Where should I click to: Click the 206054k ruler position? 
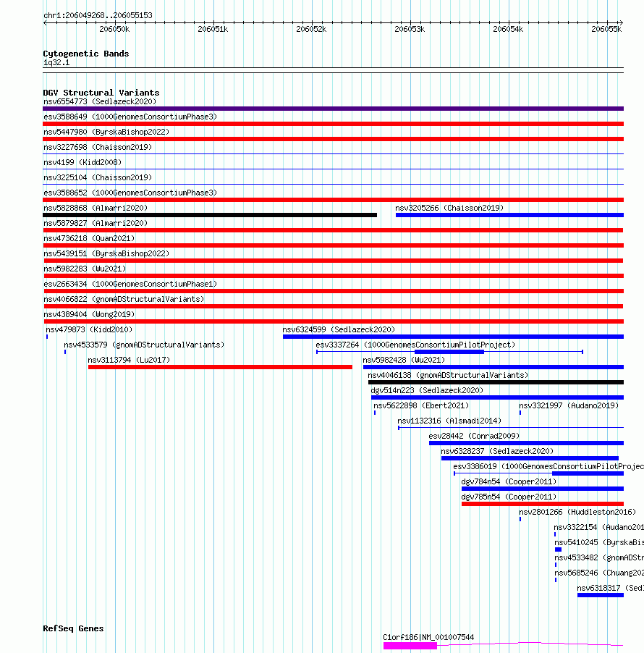pos(508,29)
